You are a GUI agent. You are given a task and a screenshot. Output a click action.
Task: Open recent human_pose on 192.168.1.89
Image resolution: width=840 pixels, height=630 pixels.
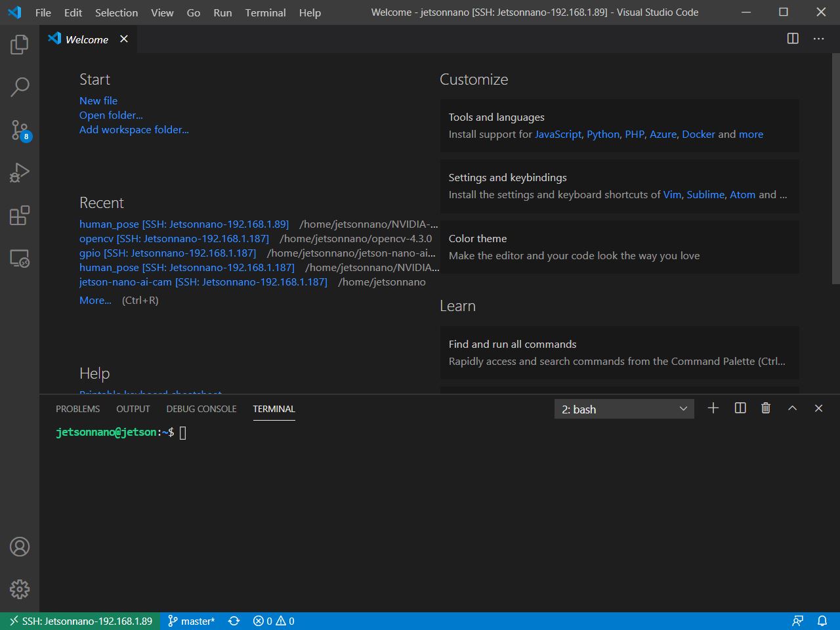click(184, 224)
